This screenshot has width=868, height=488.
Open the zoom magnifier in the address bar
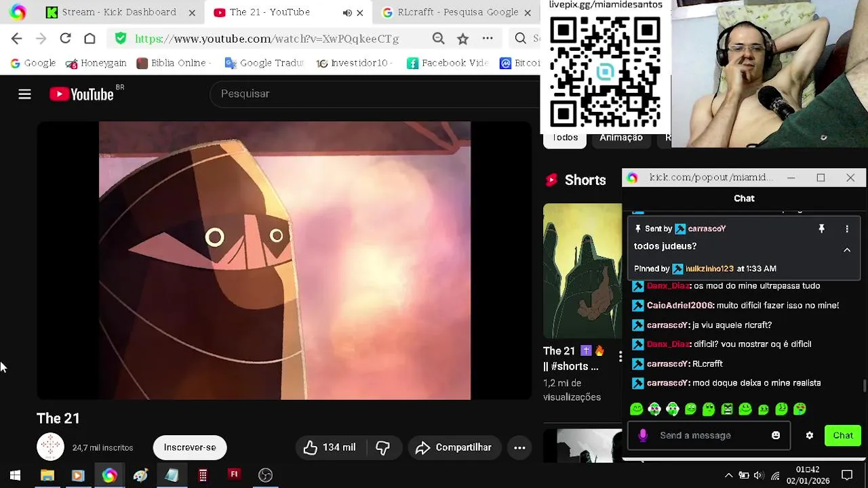[438, 39]
